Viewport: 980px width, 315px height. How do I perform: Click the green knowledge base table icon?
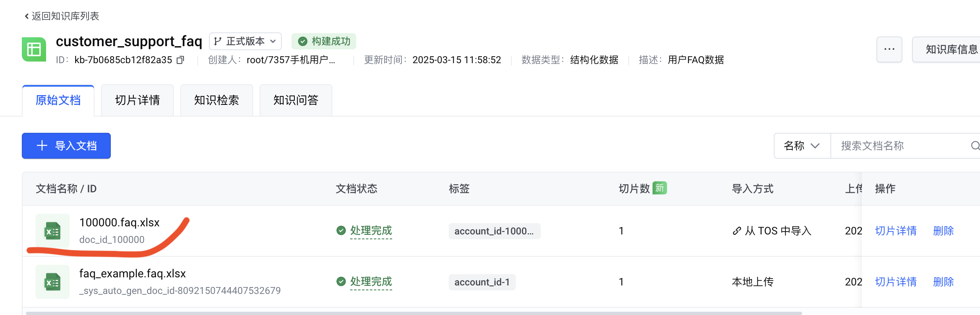tap(34, 49)
